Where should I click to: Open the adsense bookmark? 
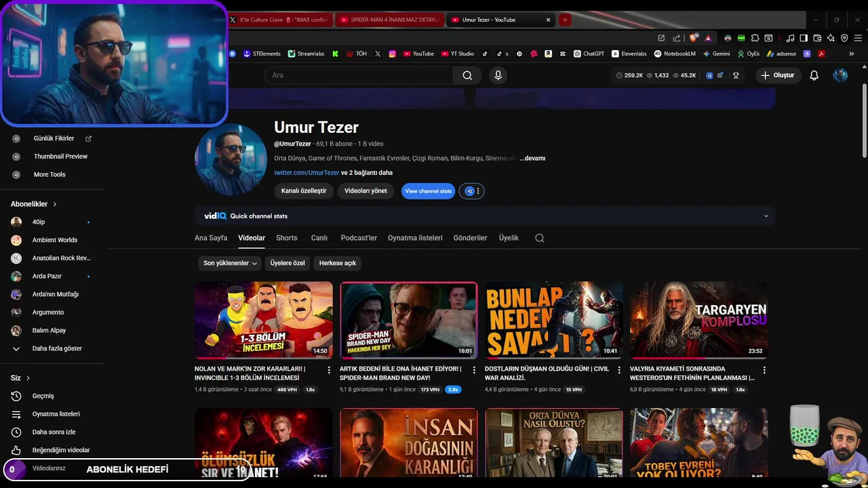[x=782, y=54]
